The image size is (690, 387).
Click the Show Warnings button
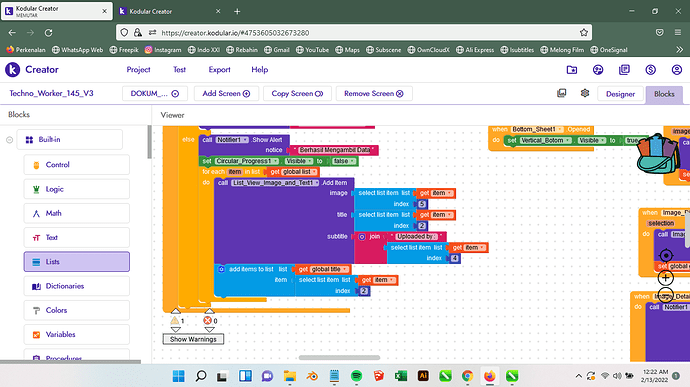pos(193,339)
